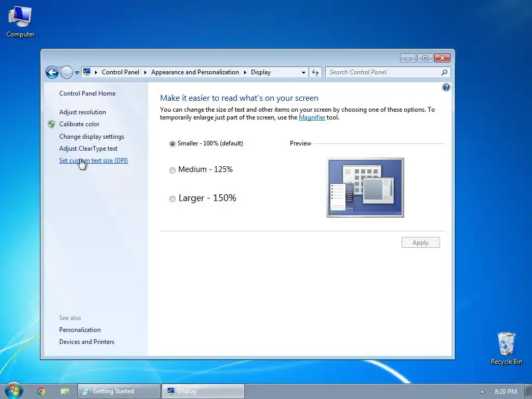Click the search magnifier icon

tap(444, 72)
